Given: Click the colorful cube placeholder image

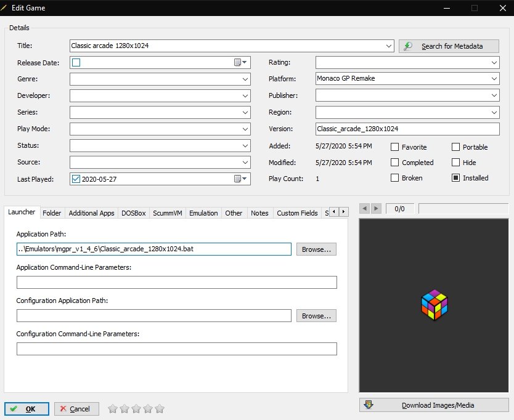Looking at the screenshot, I should (434, 305).
